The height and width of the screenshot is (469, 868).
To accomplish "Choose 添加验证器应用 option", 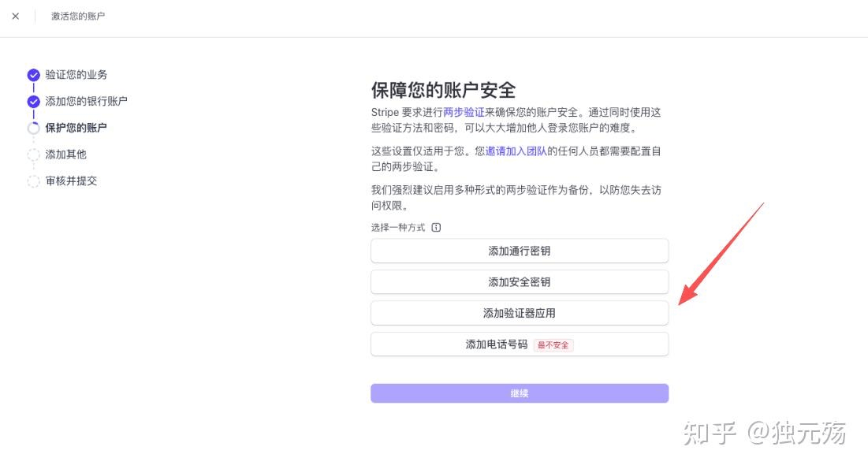I will pos(520,313).
